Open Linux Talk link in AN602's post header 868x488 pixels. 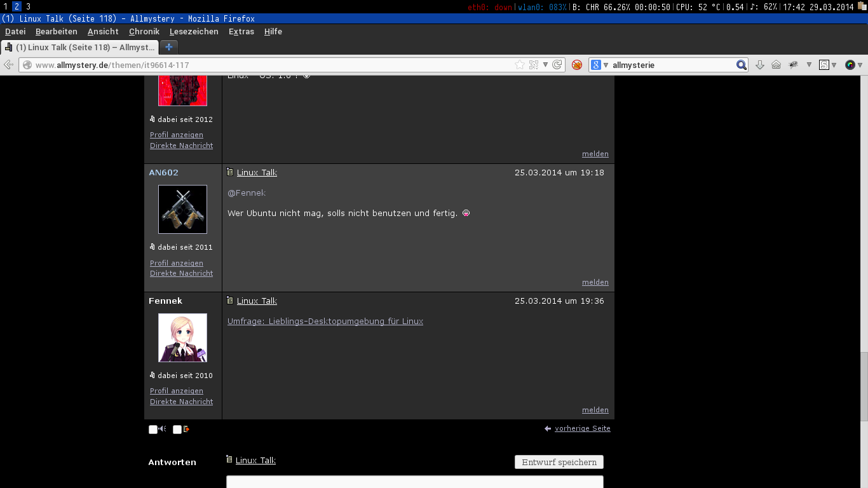pyautogui.click(x=257, y=172)
